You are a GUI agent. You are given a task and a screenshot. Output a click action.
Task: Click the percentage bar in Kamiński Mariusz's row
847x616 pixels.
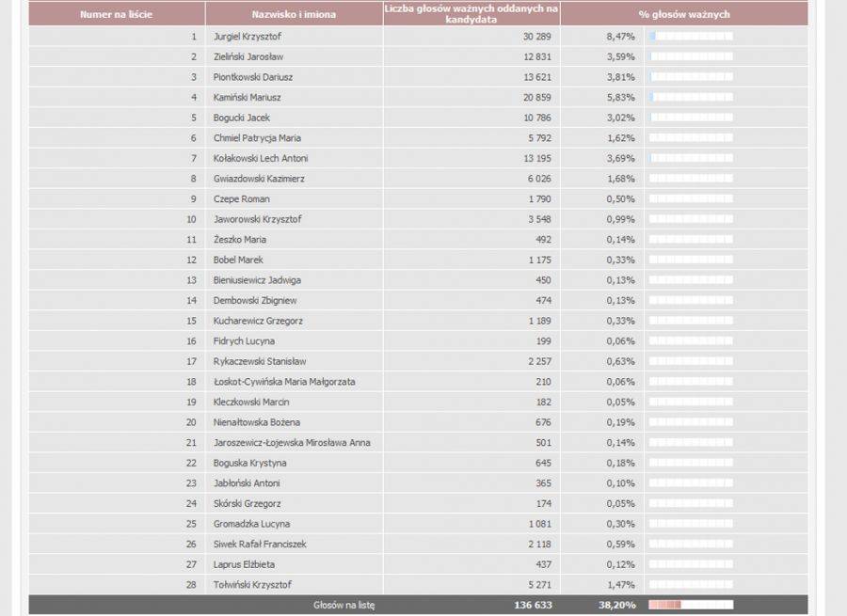click(x=692, y=98)
